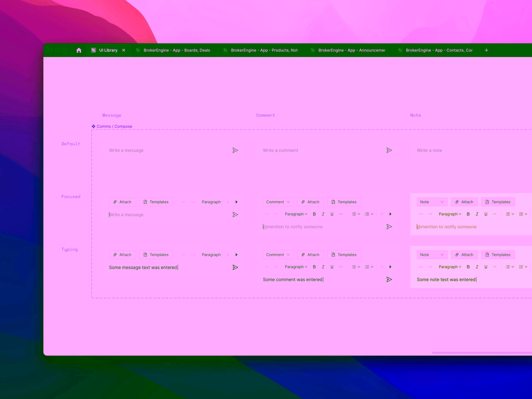The height and width of the screenshot is (399, 532).
Task: Send the typed comment via paper plane icon
Action: (x=389, y=279)
